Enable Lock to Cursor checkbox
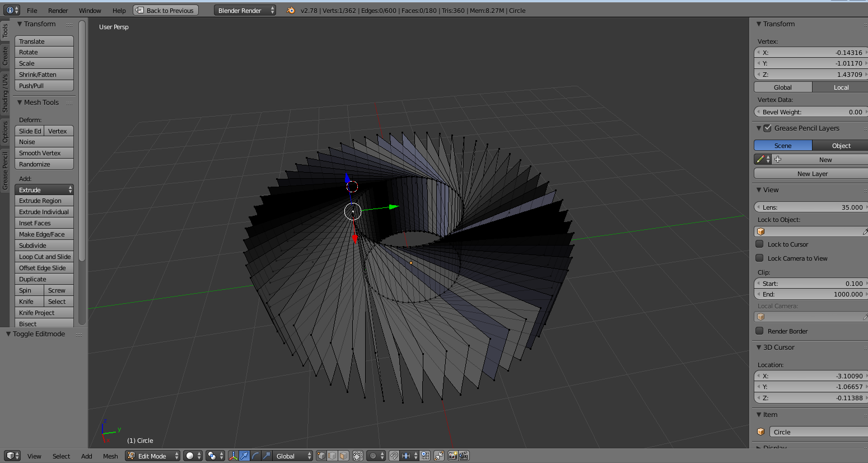The height and width of the screenshot is (463, 868). 759,244
